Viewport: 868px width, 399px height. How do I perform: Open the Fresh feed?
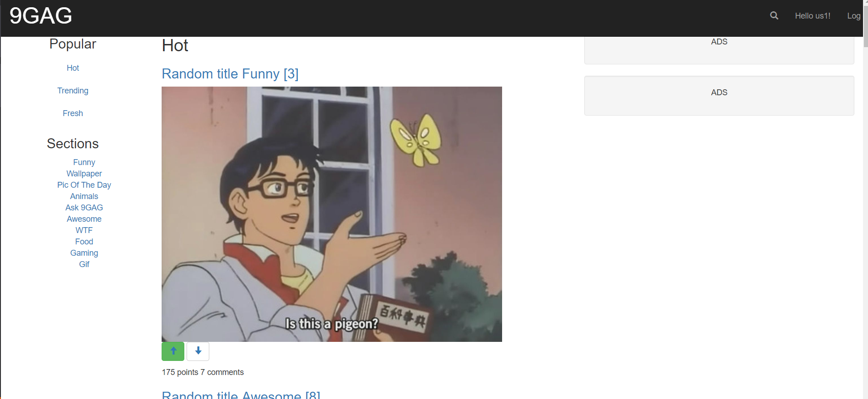pyautogui.click(x=73, y=113)
